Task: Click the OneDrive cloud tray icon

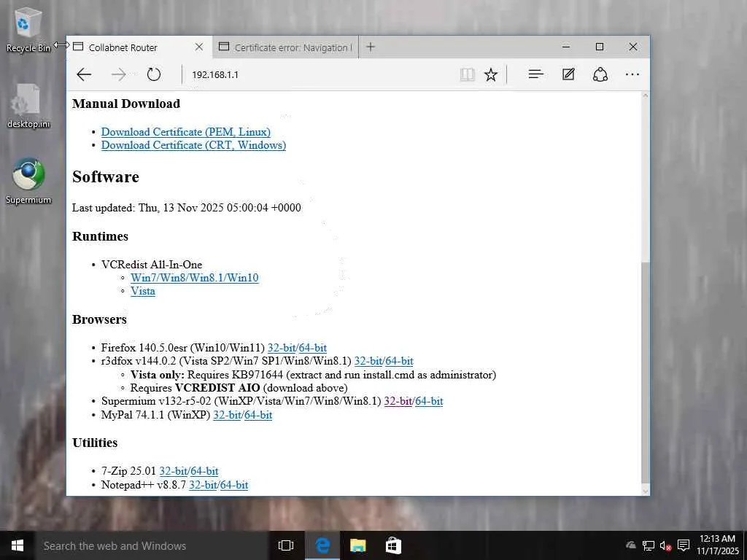Action: click(x=631, y=545)
